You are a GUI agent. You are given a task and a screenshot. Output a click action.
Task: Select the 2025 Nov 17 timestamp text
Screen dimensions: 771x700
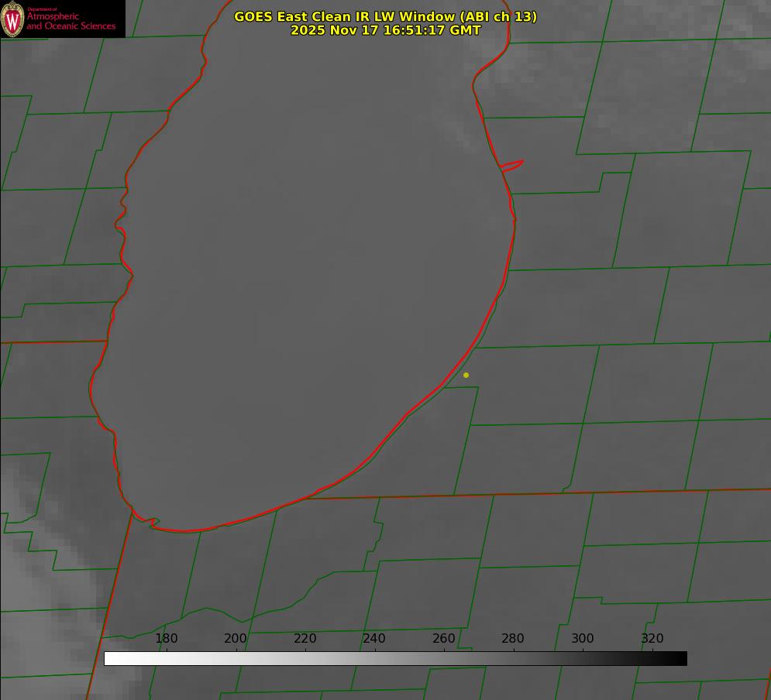[x=385, y=31]
